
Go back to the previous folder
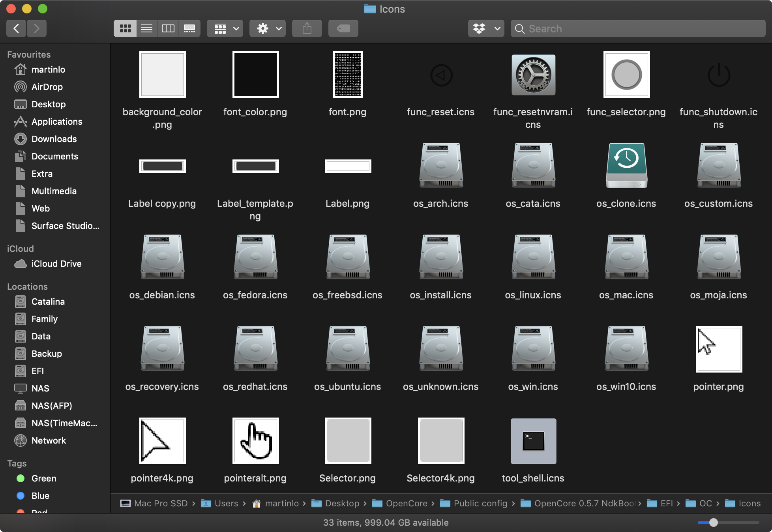16,28
